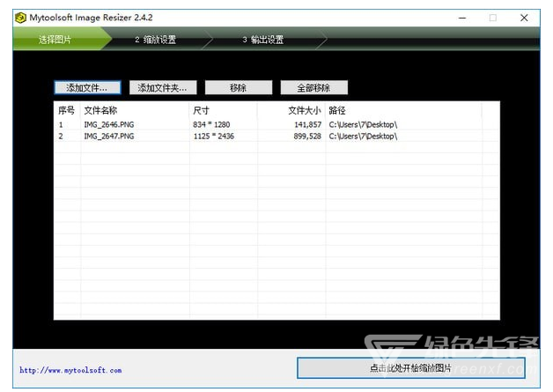This screenshot has height=392, width=553.
Task: Click sequence number 1 in the list
Action: pyautogui.click(x=61, y=125)
